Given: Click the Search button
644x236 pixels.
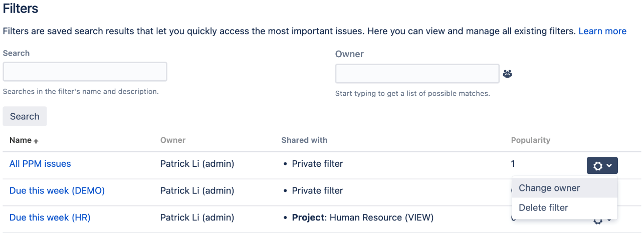Looking at the screenshot, I should point(25,116).
